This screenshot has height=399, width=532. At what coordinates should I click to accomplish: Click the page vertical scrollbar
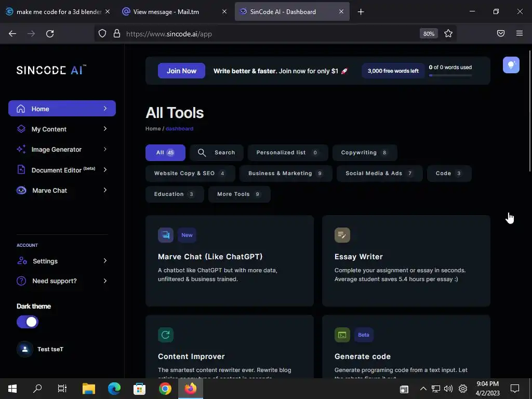tap(529, 111)
